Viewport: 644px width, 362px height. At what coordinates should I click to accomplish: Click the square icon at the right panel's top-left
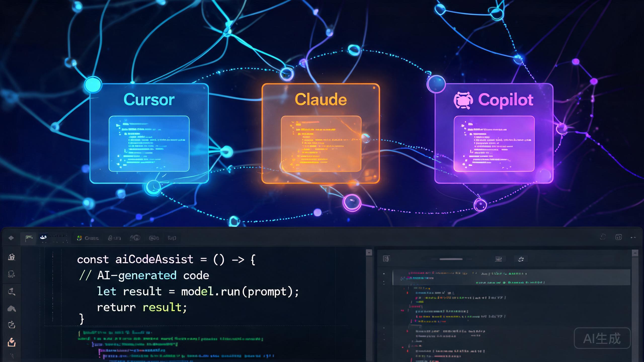tap(386, 259)
